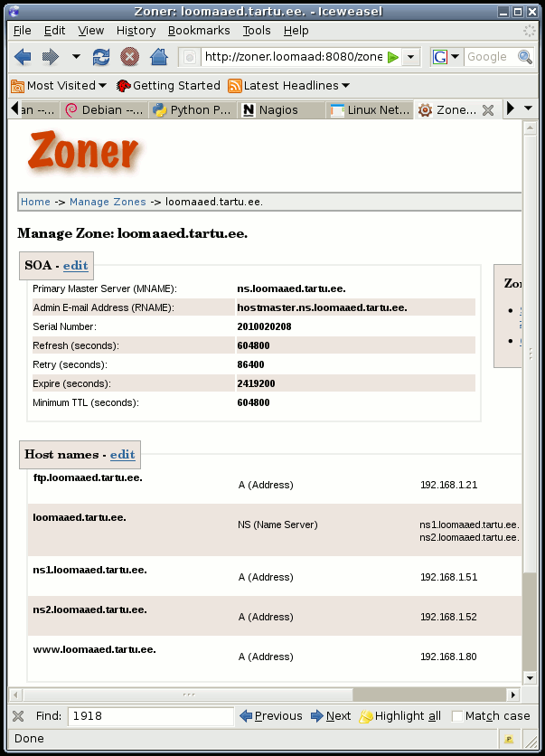This screenshot has height=756, width=545.
Task: Open the Google search engine selector
Action: 446,57
